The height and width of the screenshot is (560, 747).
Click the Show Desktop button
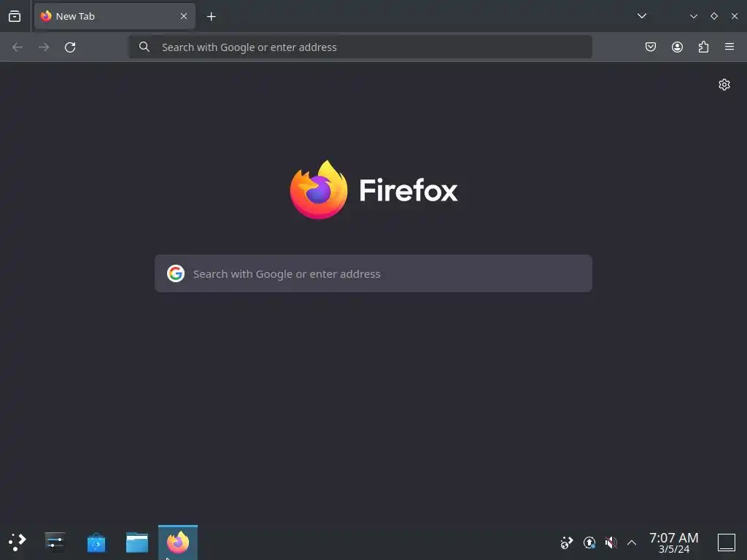pos(727,542)
